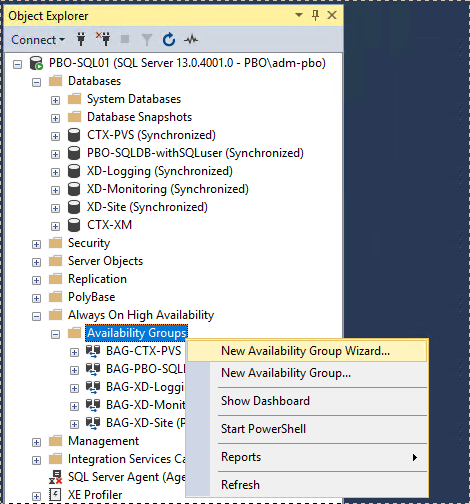
Task: Pin the Object Explorer panel with pushpin
Action: click(315, 15)
